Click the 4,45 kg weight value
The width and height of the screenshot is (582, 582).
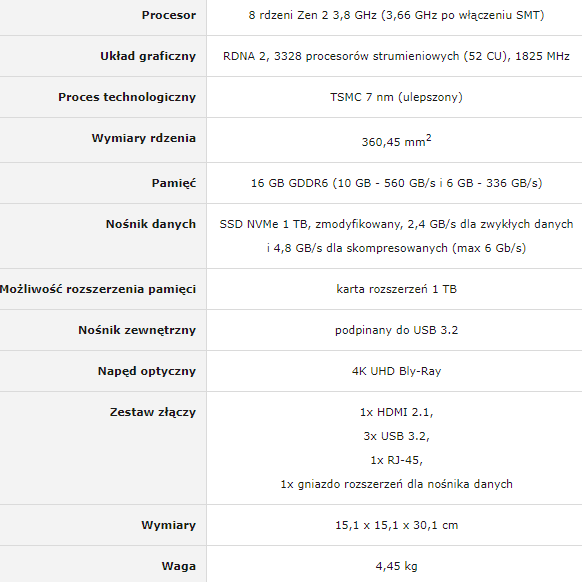click(396, 566)
